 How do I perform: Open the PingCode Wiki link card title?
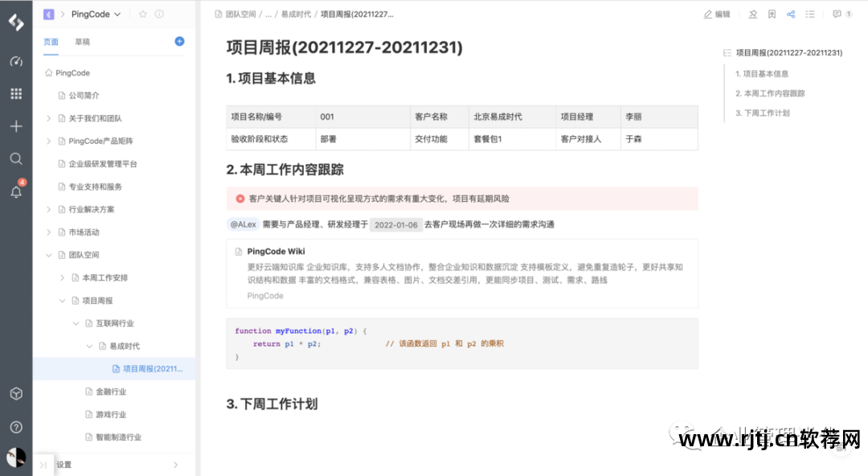276,252
